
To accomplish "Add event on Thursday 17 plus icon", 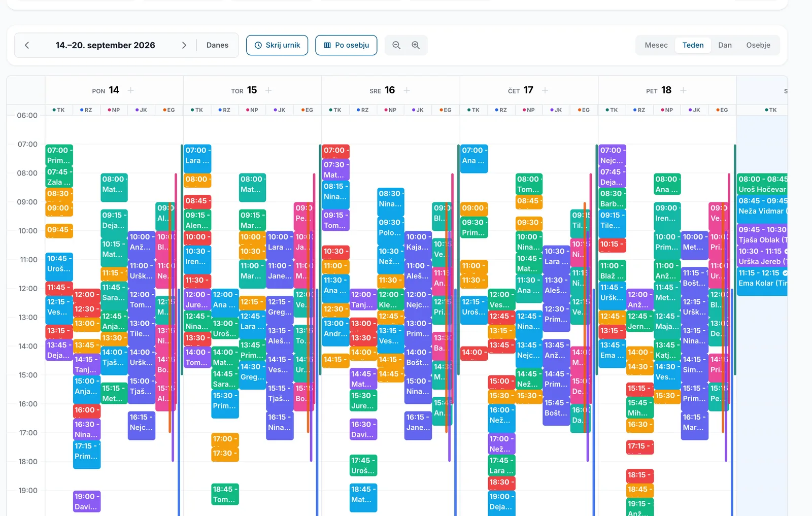I will point(545,90).
